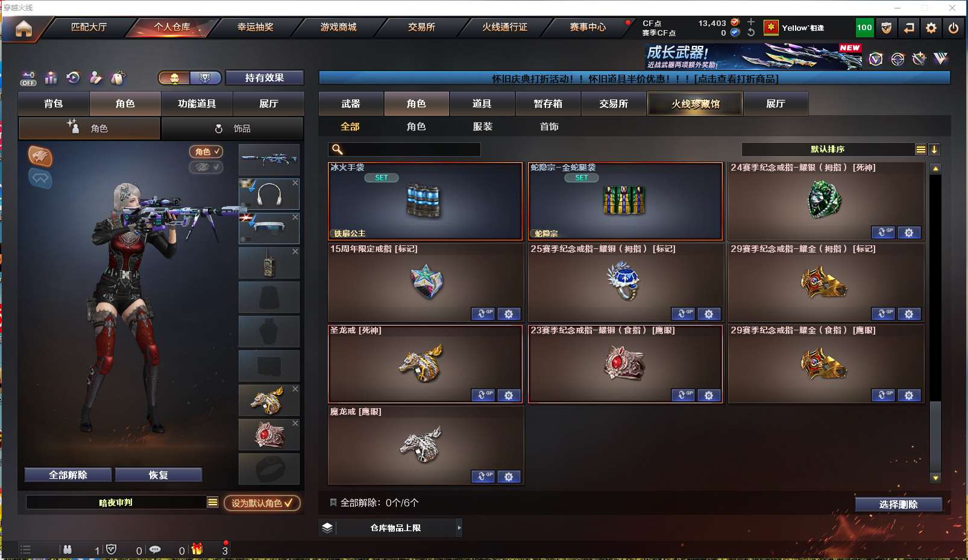The width and height of the screenshot is (968, 560).
Task: Open the ranking podium icon
Action: [x=51, y=78]
